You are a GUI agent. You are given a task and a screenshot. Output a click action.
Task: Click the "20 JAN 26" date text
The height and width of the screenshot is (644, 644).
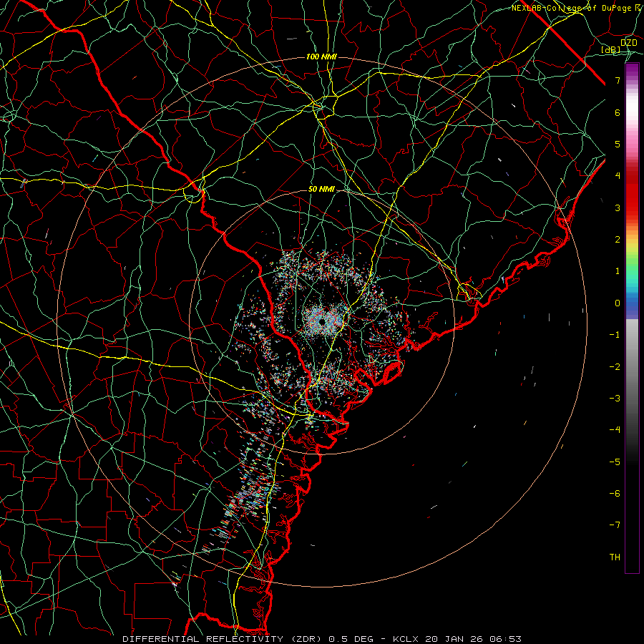coord(453,639)
